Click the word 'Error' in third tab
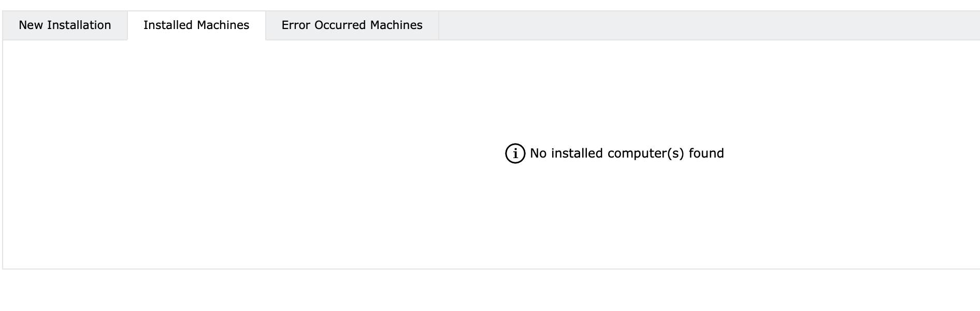This screenshot has width=980, height=311. pos(296,25)
